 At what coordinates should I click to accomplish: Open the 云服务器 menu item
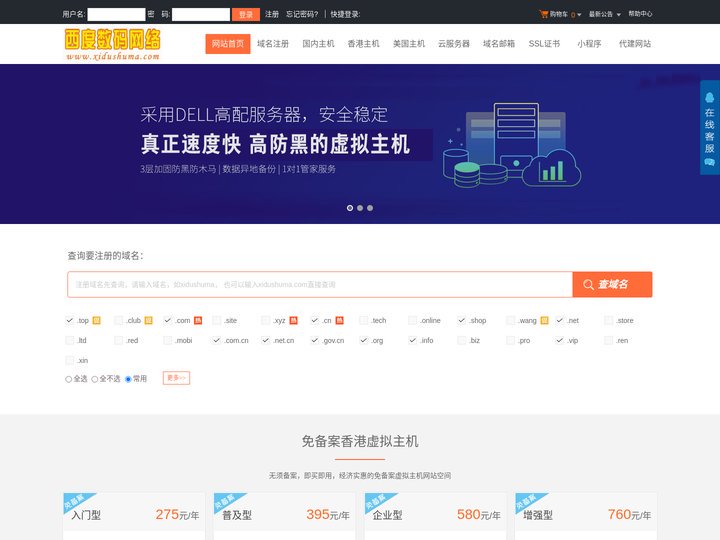(x=454, y=44)
